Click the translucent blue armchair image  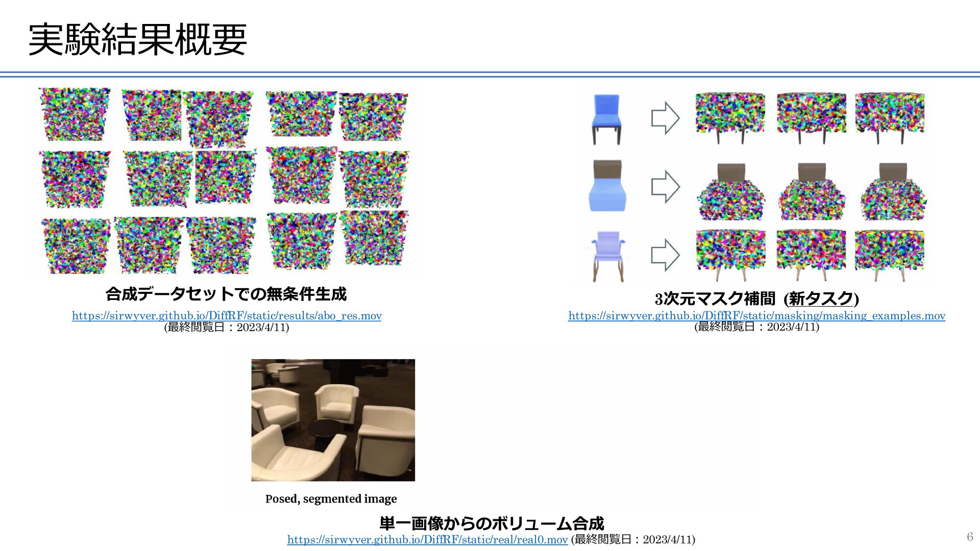pyautogui.click(x=608, y=256)
